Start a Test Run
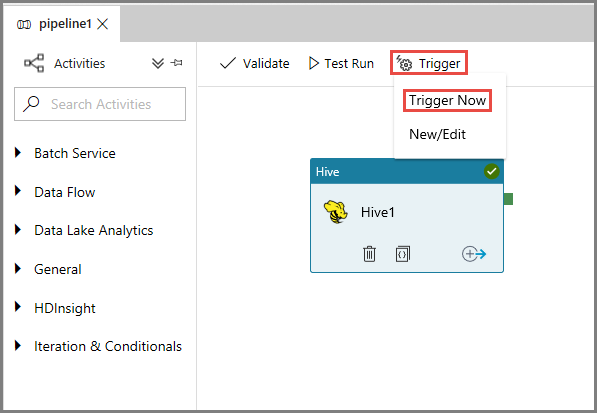This screenshot has height=413, width=597. pyautogui.click(x=341, y=63)
